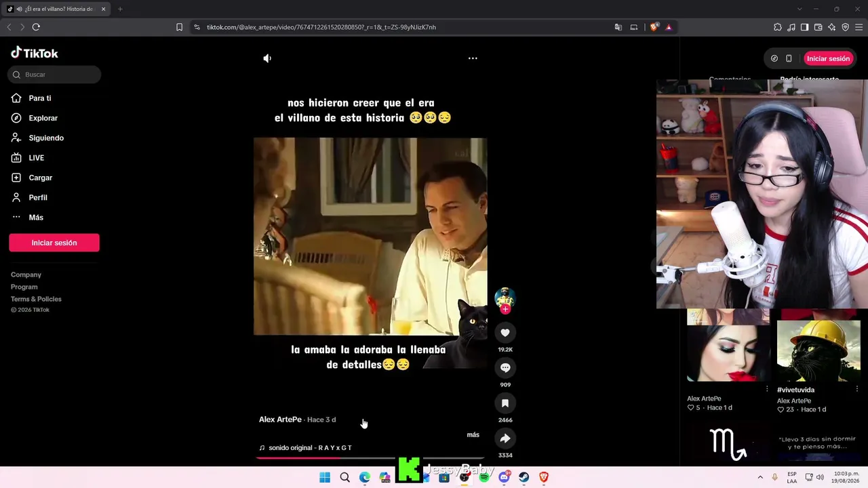Select the '¿Él era el villano?' browser tab
This screenshot has height=488, width=868.
(x=56, y=9)
